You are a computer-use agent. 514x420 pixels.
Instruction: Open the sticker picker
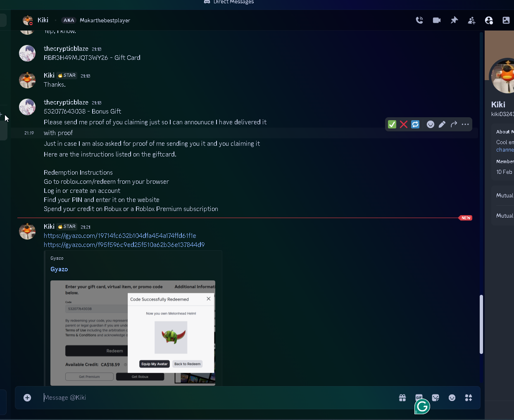(435, 398)
